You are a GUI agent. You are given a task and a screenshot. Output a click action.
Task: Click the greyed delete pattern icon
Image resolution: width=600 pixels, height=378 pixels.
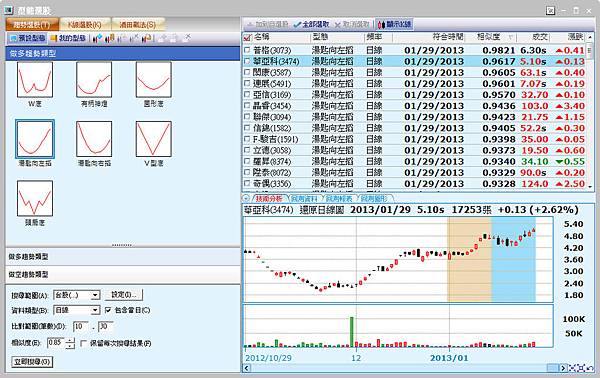pyautogui.click(x=187, y=37)
